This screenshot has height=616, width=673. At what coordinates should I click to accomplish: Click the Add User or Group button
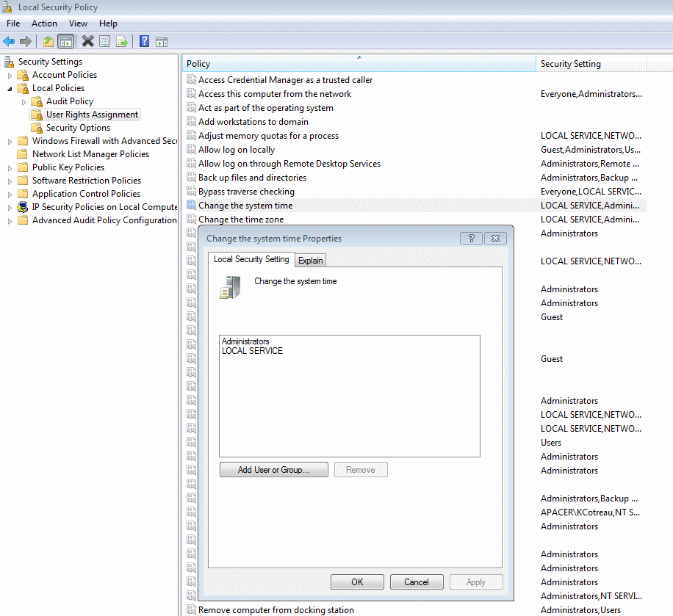[x=273, y=469]
